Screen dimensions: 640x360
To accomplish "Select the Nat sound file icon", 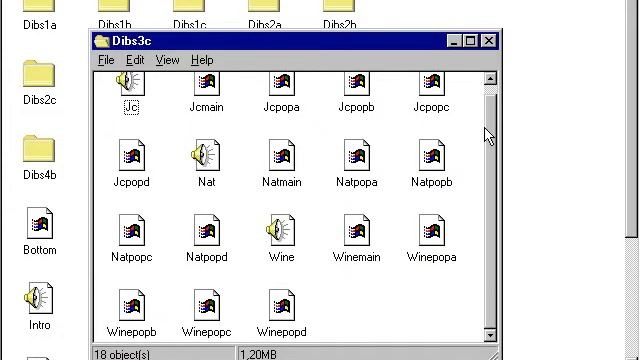I will click(x=205, y=155).
